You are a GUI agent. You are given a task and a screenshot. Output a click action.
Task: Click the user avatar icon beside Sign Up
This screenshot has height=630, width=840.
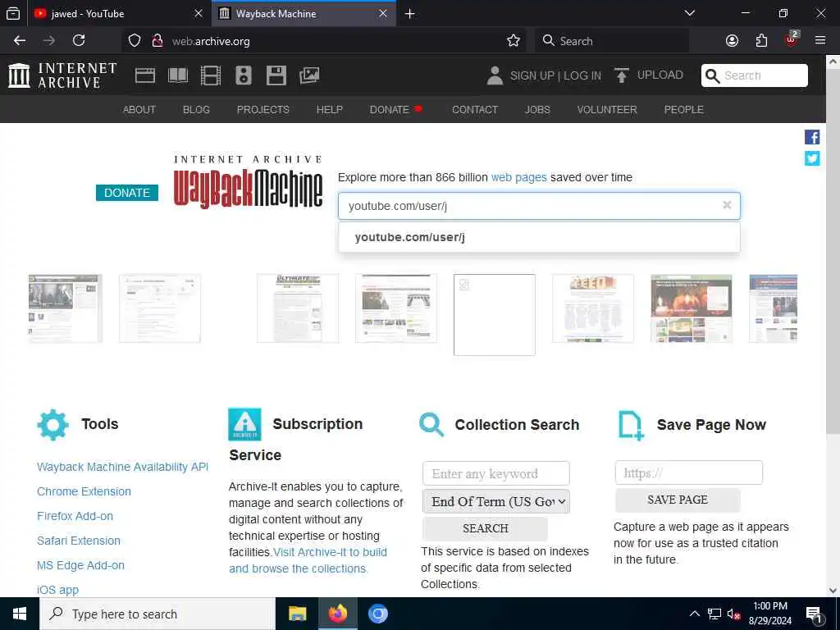[x=495, y=75]
